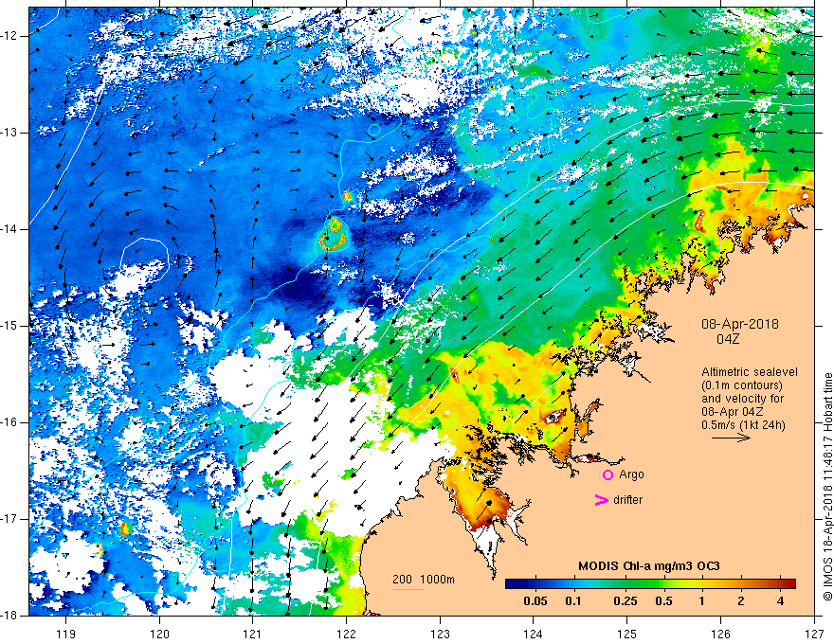Select the 'Altimetric sealevel' caption text
Viewport: 834px width, 644px height.
(750, 372)
